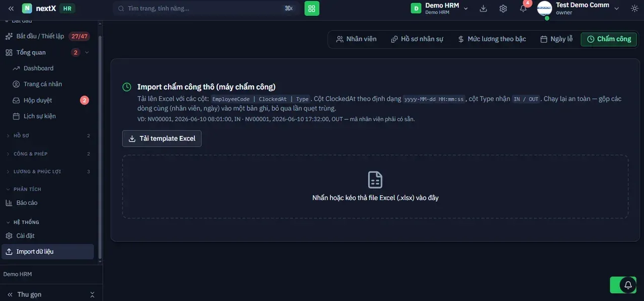This screenshot has width=644, height=301.
Task: Click Demo HRM label at sidebar bottom
Action: click(x=18, y=274)
